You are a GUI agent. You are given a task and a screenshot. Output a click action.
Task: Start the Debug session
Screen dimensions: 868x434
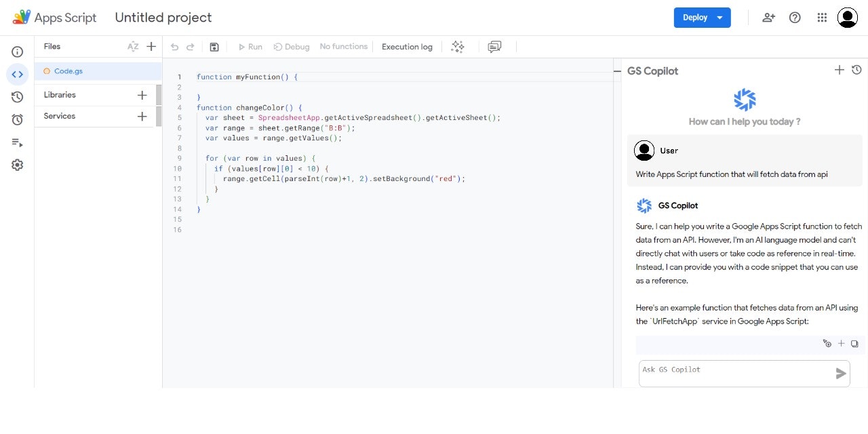tap(292, 47)
